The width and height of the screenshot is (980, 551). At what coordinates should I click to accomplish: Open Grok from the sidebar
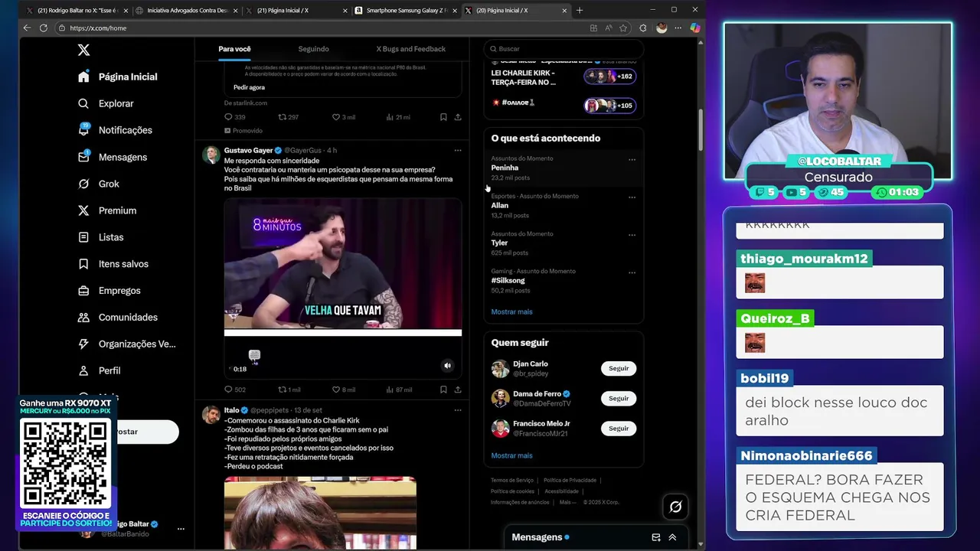click(x=99, y=184)
